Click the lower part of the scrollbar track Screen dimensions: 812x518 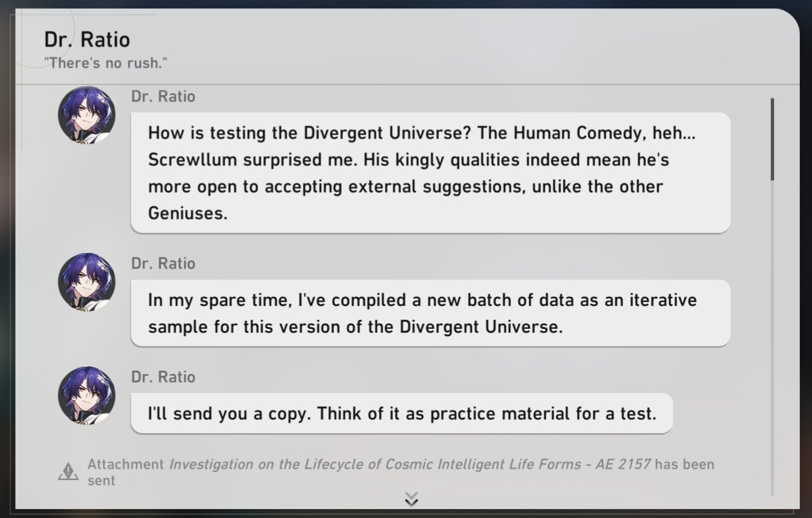click(x=772, y=391)
